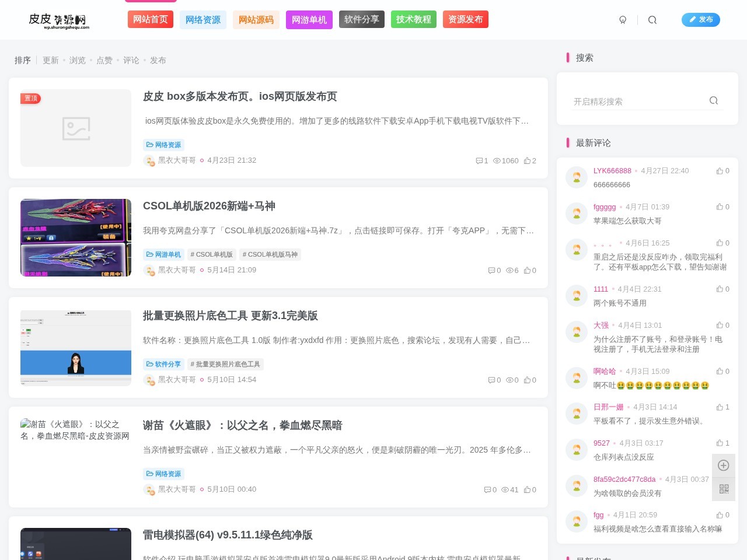Open the 网站源码 menu item
The height and width of the screenshot is (560, 747).
click(256, 20)
